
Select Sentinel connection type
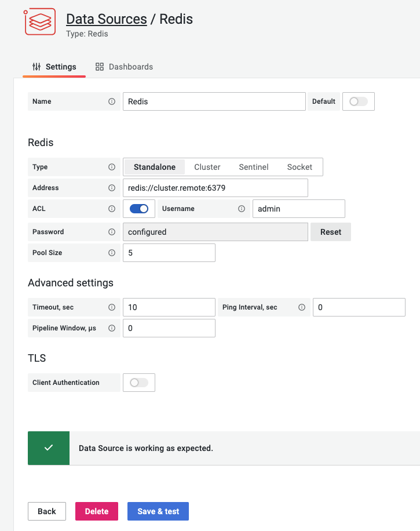254,167
